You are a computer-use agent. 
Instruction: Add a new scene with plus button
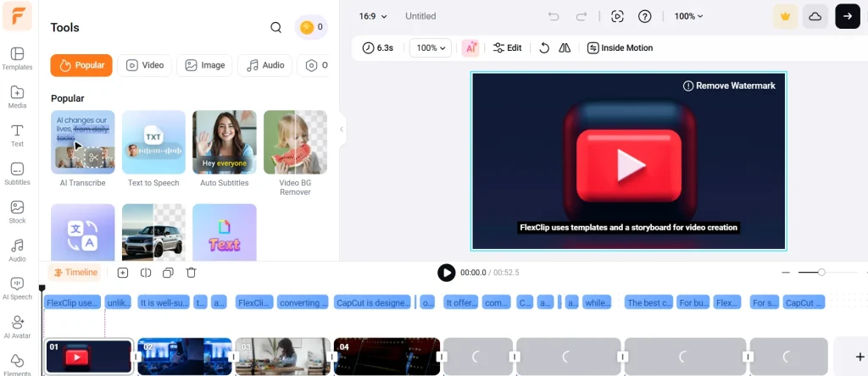(860, 357)
